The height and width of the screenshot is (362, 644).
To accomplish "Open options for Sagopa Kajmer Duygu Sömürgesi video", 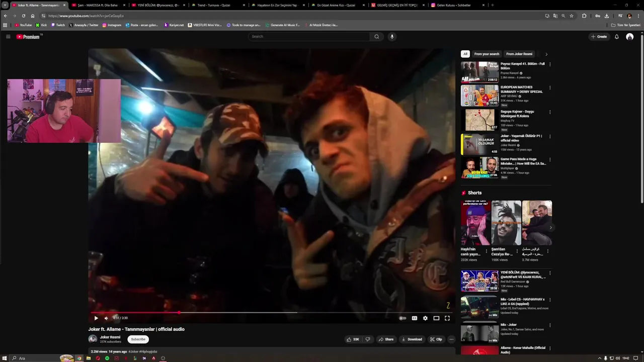I will point(549,112).
